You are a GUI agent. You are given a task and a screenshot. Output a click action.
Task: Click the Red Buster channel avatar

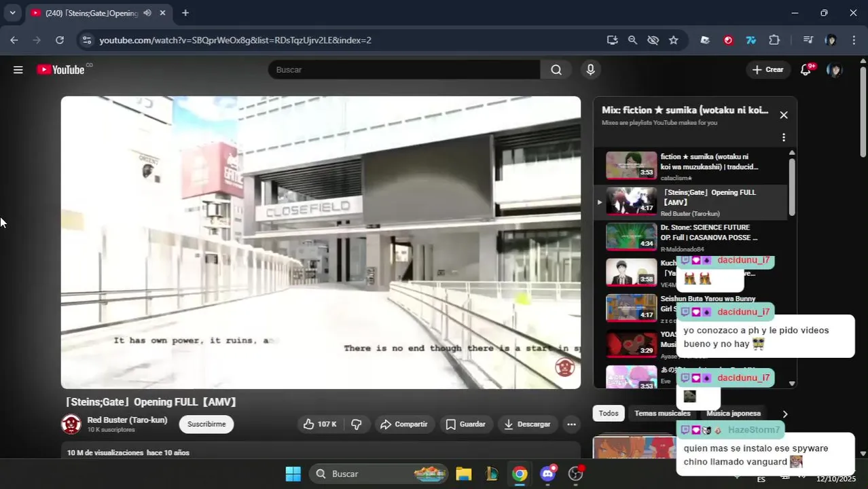pyautogui.click(x=71, y=424)
